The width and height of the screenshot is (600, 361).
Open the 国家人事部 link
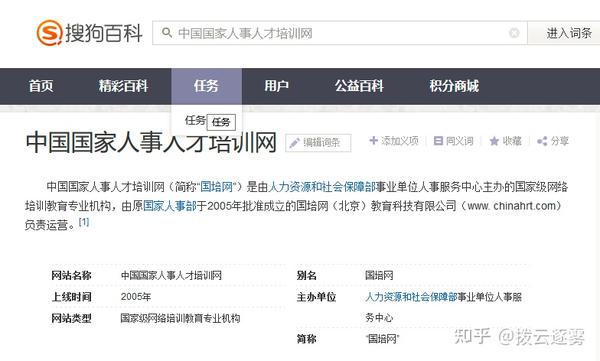click(x=170, y=206)
